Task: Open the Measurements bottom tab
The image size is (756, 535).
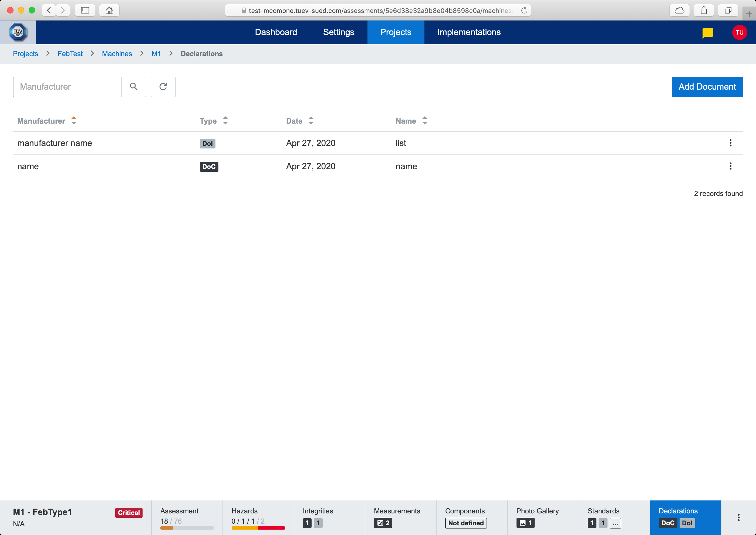Action: pyautogui.click(x=400, y=517)
